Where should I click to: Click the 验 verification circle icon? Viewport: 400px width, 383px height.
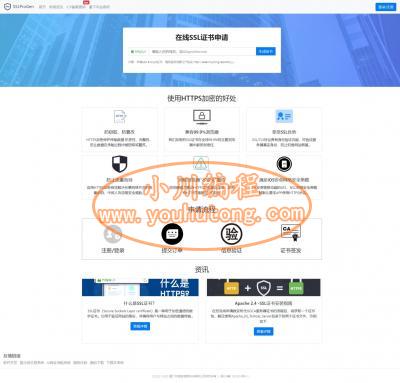tap(231, 234)
